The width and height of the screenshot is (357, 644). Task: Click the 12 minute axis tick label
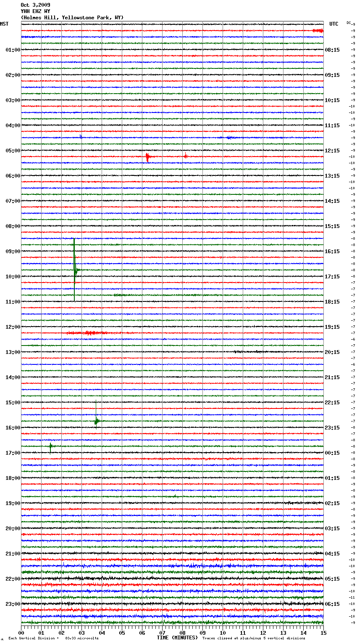coord(263,633)
